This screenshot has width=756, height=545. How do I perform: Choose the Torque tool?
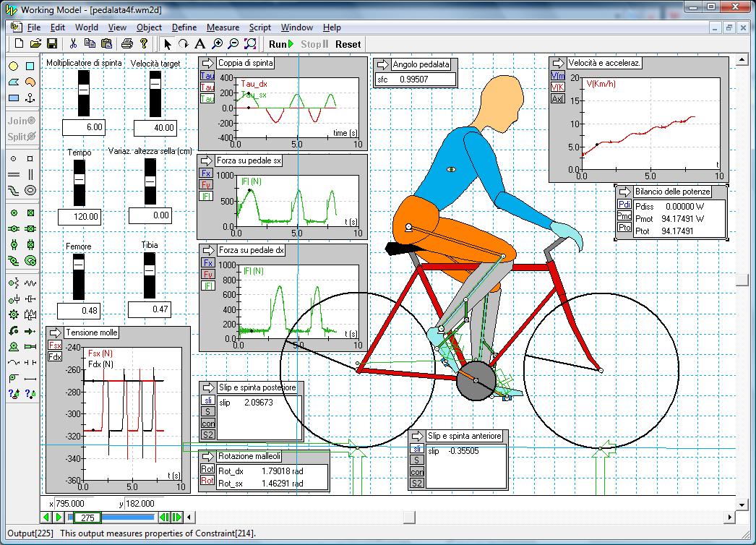click(14, 331)
